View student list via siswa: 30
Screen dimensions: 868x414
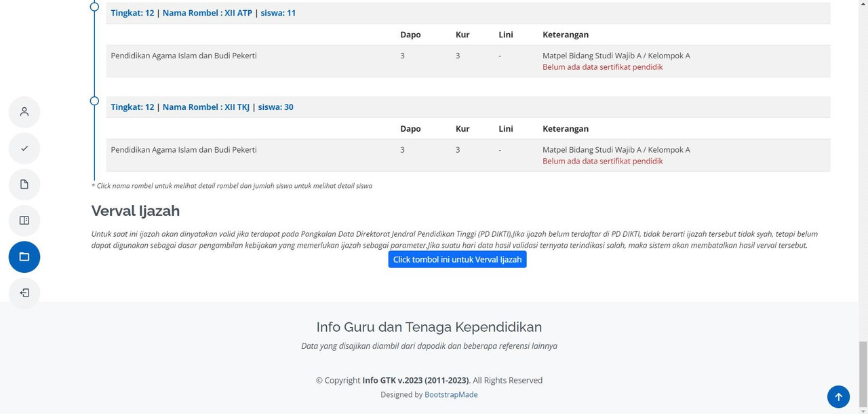tap(276, 107)
